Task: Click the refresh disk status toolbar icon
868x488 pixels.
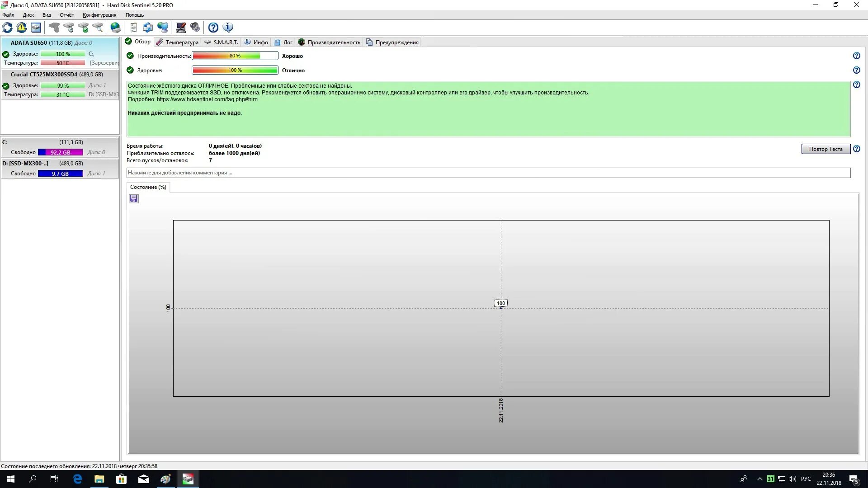Action: 7,28
